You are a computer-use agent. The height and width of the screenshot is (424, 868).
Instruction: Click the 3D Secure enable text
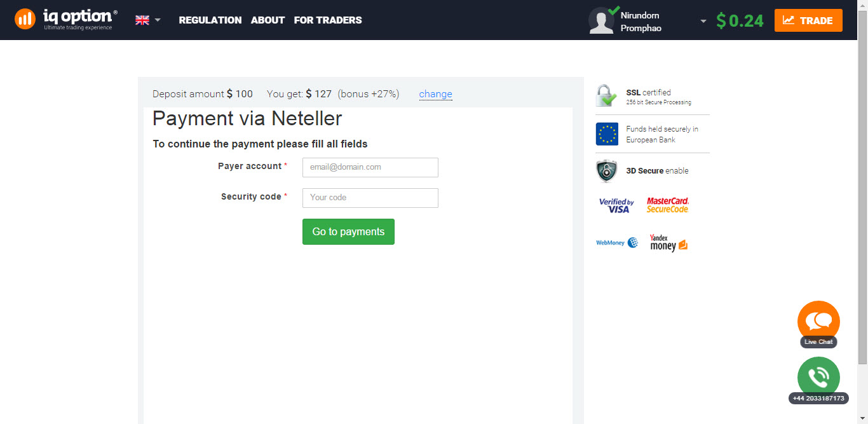(x=657, y=171)
